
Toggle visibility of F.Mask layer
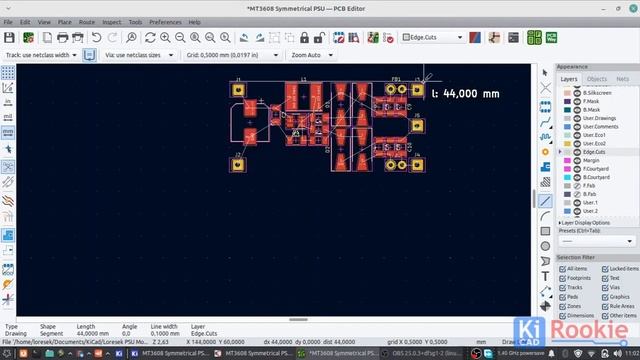pos(577,101)
